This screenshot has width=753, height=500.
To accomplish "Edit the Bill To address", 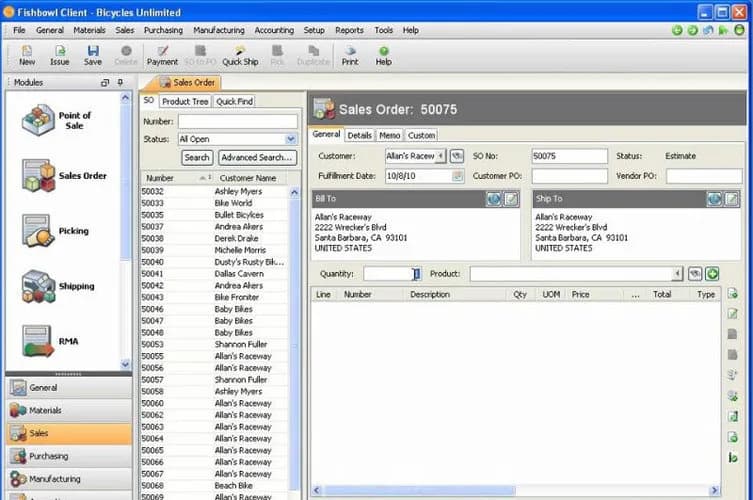I will (511, 198).
